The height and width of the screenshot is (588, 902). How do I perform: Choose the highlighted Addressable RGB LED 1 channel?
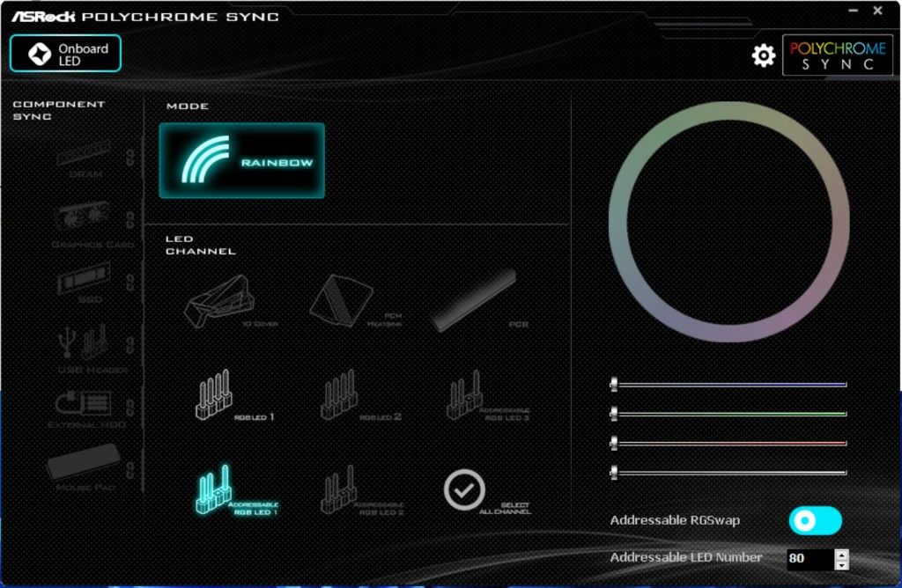pyautogui.click(x=236, y=489)
